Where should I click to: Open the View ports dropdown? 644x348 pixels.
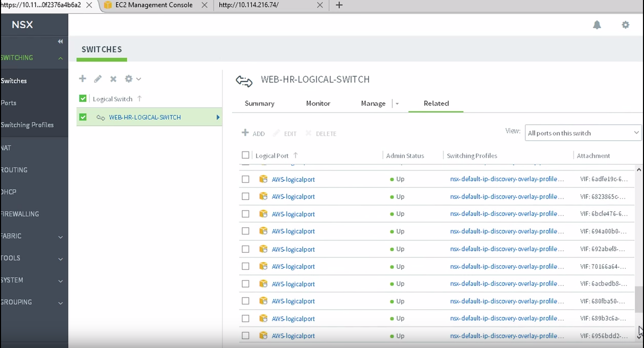[583, 133]
